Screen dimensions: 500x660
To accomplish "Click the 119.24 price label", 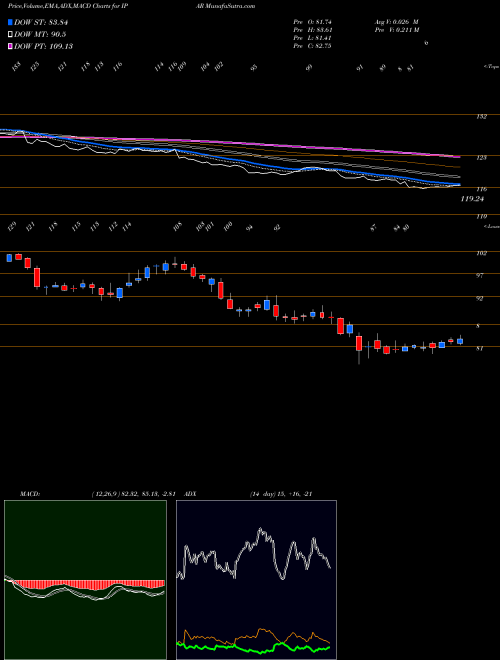I will click(472, 200).
